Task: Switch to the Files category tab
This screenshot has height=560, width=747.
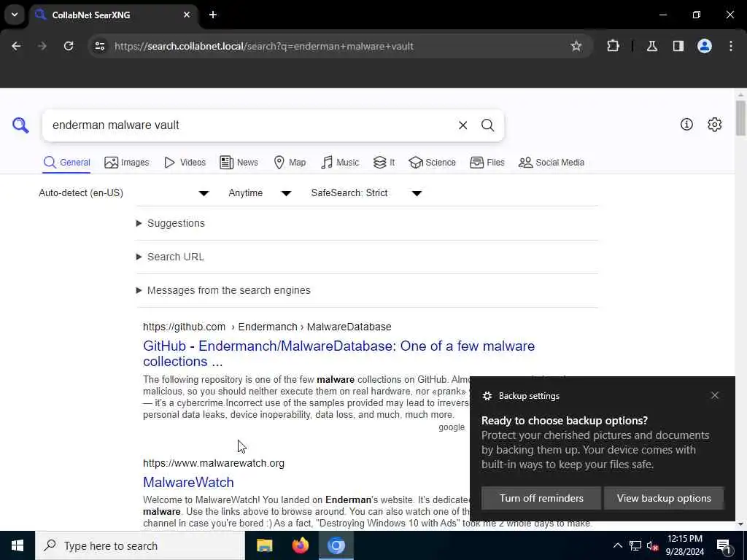Action: (487, 163)
